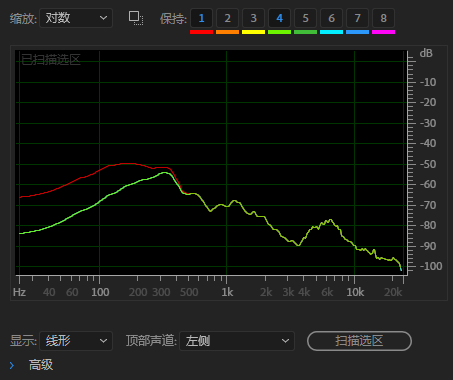453x380 pixels.
Task: Click the cyan swatch under hold 6
Action: click(x=331, y=32)
